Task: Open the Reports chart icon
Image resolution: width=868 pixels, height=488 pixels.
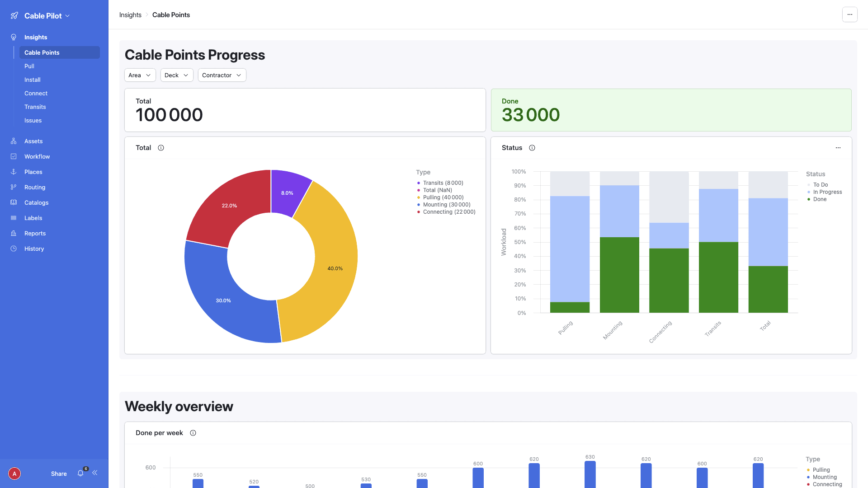Action: [x=14, y=233]
